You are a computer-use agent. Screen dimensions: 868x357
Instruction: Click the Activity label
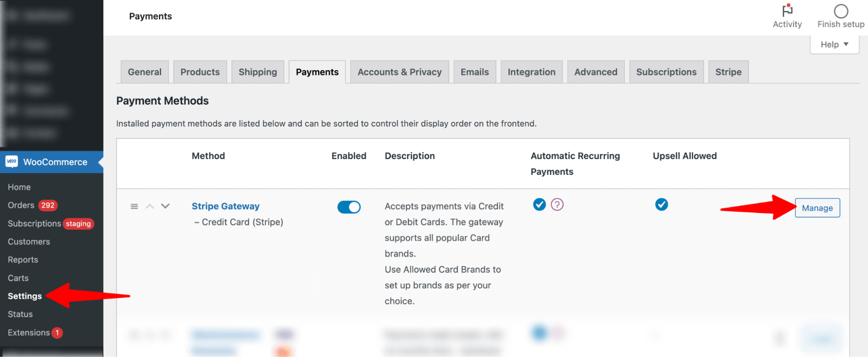pyautogui.click(x=787, y=24)
